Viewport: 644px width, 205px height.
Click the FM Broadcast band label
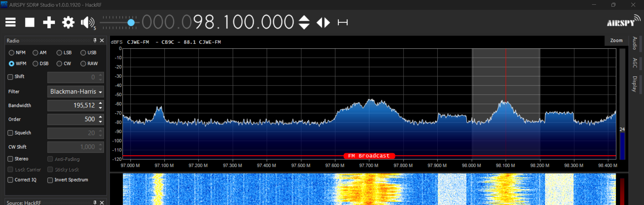tap(369, 156)
